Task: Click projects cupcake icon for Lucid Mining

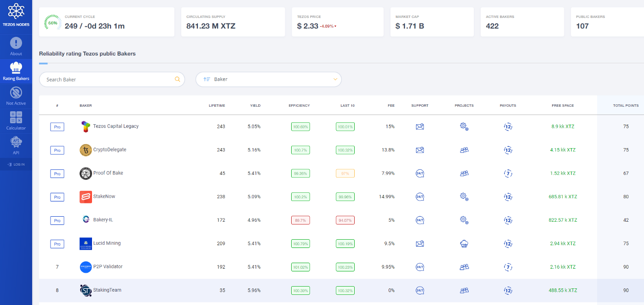Action: (464, 244)
